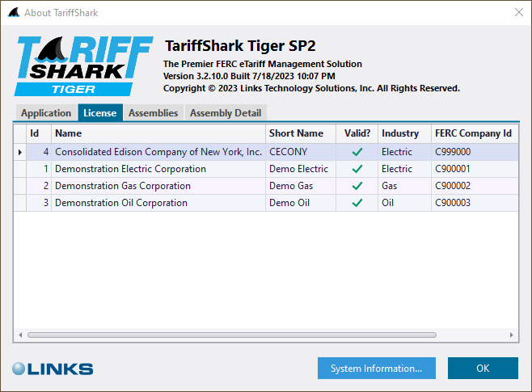Close the About TariffShark dialog
Screen dimensions: 532x392
(x=519, y=13)
